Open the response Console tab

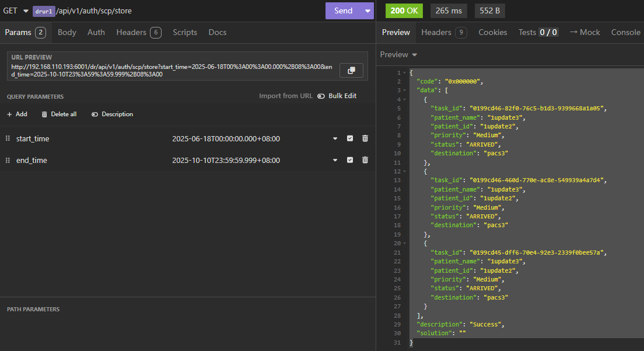pyautogui.click(x=625, y=32)
